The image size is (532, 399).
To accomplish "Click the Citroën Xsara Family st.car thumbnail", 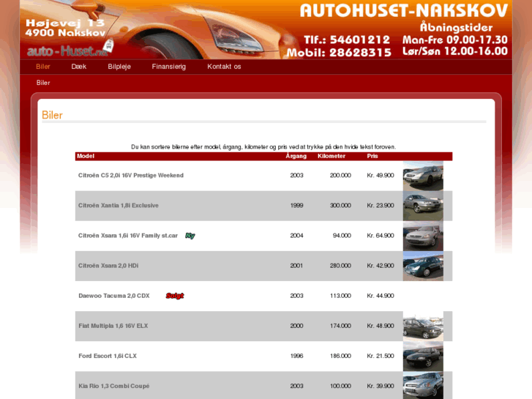I will point(423,236).
